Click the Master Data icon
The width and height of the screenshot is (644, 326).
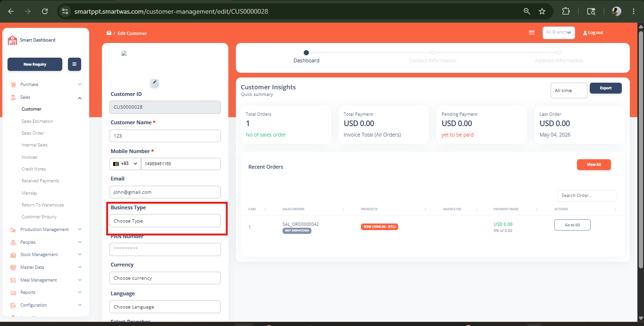(13, 267)
